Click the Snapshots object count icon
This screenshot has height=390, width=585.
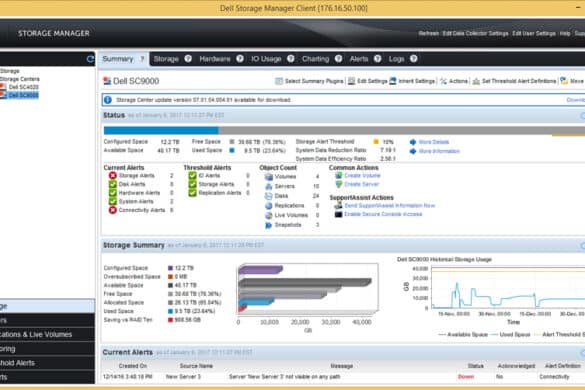click(x=269, y=225)
